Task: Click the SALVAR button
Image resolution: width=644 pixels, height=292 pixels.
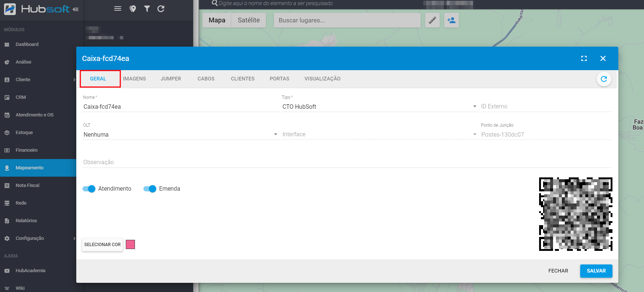Action: click(596, 271)
